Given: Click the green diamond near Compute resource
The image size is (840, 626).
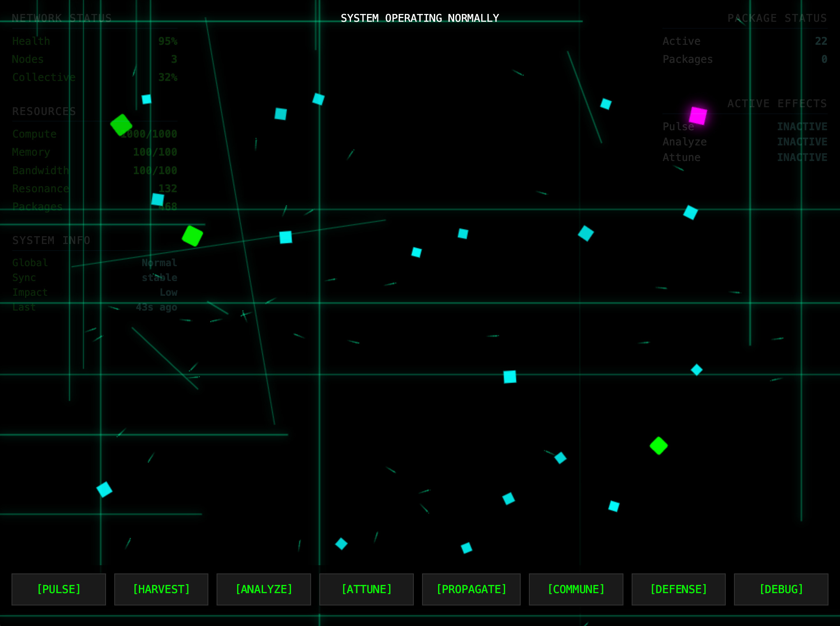Looking at the screenshot, I should coord(121,125).
